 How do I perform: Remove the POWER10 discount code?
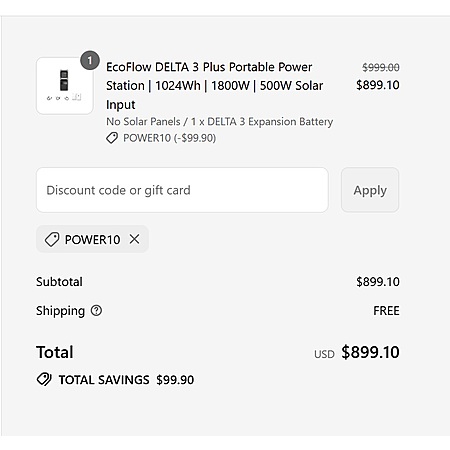[x=134, y=239]
